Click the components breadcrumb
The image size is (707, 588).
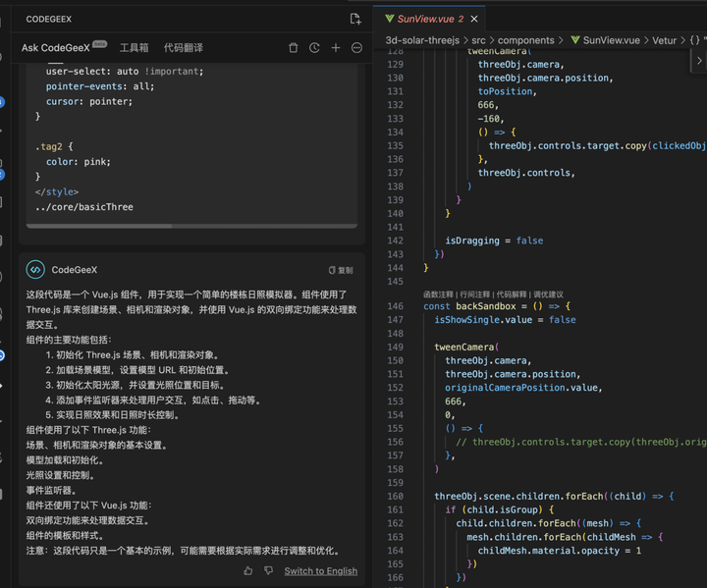[x=525, y=40]
